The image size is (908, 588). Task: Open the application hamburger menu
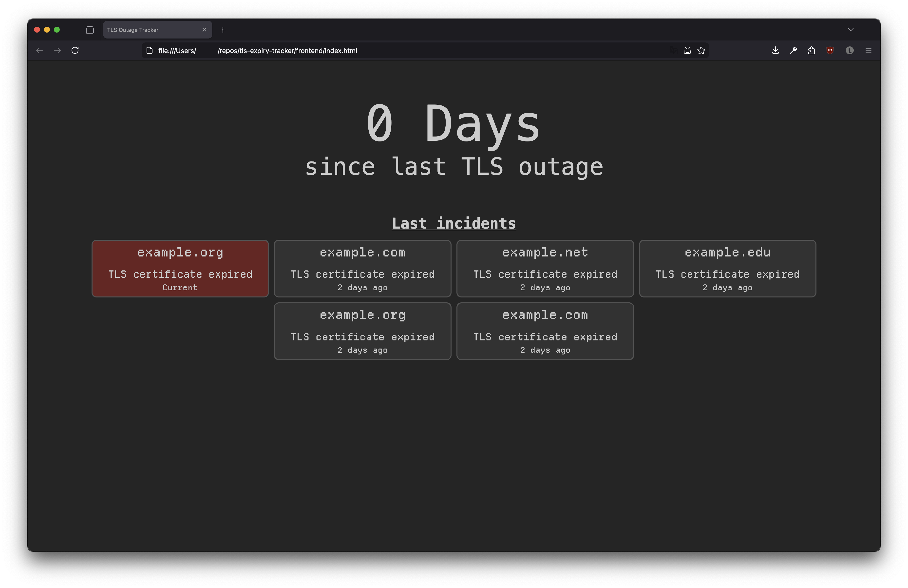pyautogui.click(x=868, y=50)
